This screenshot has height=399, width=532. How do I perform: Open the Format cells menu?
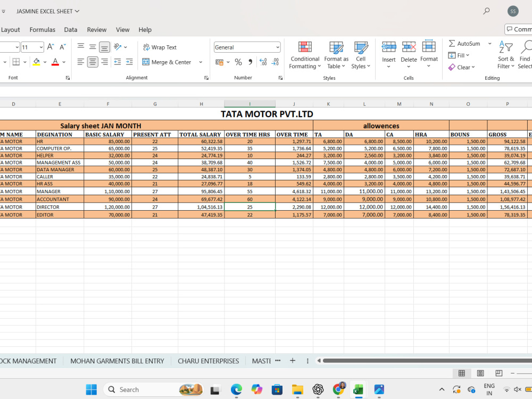pos(429,54)
